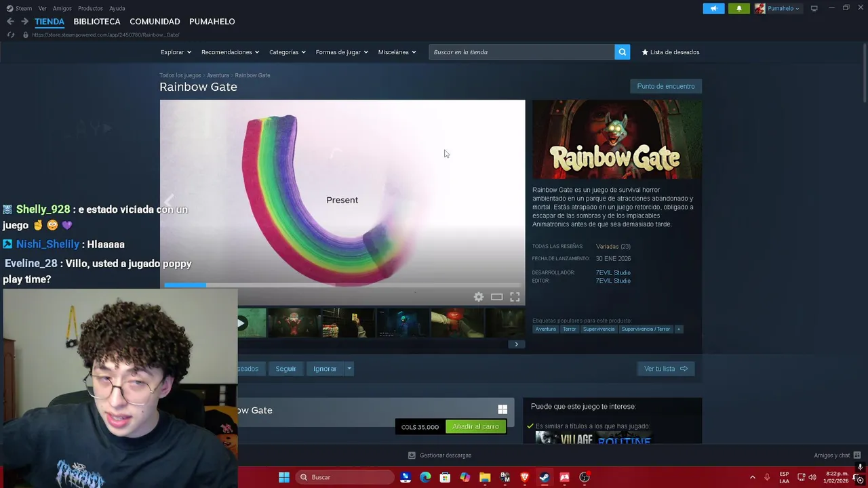Add a tag with the plus button
Screen dimensions: 868x488
point(678,329)
